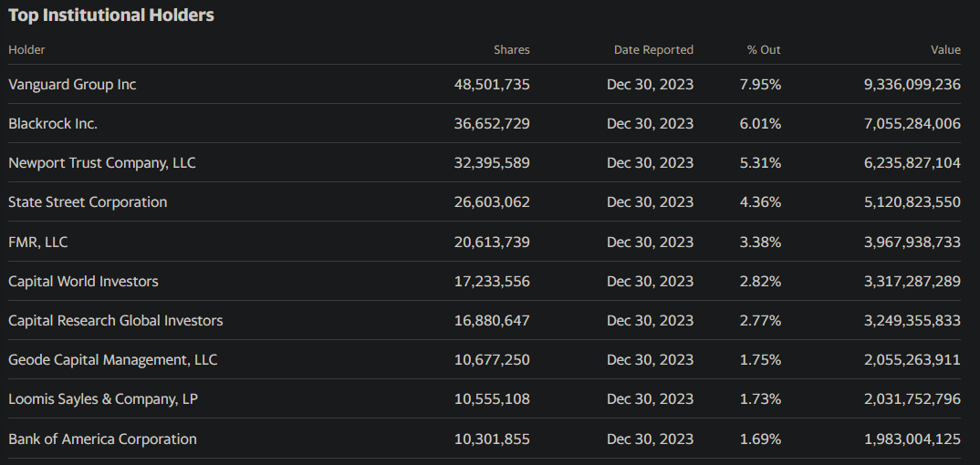This screenshot has width=980, height=465.
Task: Click the Vanguard Group Inc holder name
Action: 72,84
